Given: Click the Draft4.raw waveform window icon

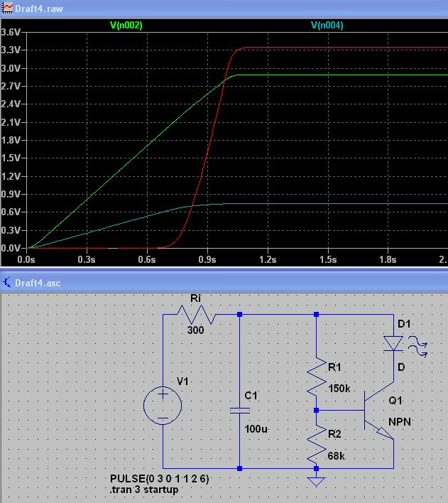Looking at the screenshot, I should click(x=7, y=9).
